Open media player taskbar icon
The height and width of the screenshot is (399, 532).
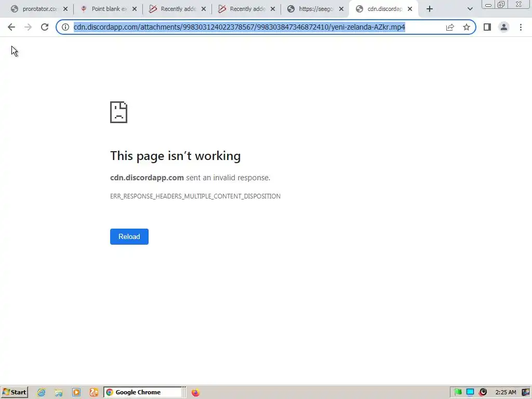tap(76, 393)
